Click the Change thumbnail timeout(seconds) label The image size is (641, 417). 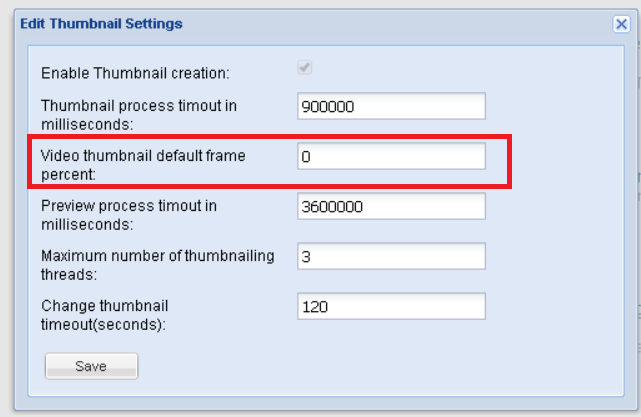105,315
